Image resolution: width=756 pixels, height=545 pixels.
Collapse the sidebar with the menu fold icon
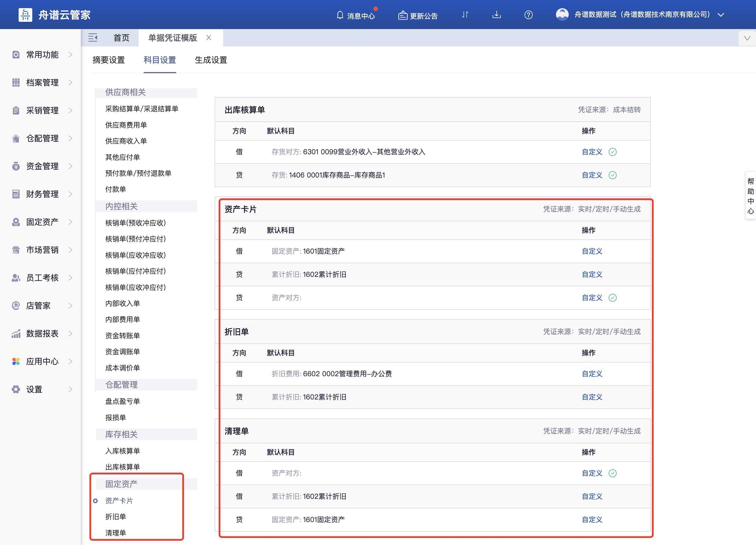(x=93, y=38)
